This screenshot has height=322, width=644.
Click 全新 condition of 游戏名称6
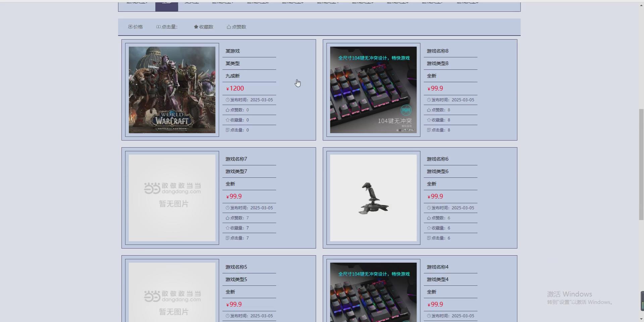pos(432,184)
